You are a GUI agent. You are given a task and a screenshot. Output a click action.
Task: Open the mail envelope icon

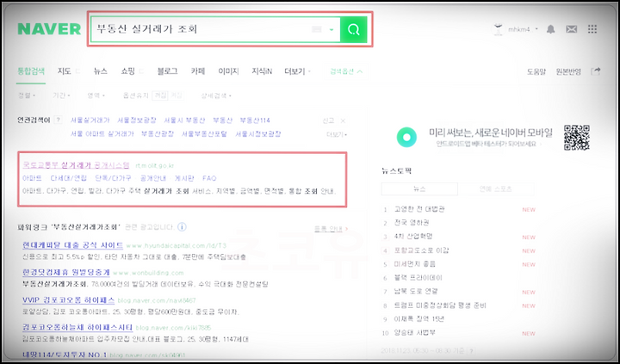571,29
